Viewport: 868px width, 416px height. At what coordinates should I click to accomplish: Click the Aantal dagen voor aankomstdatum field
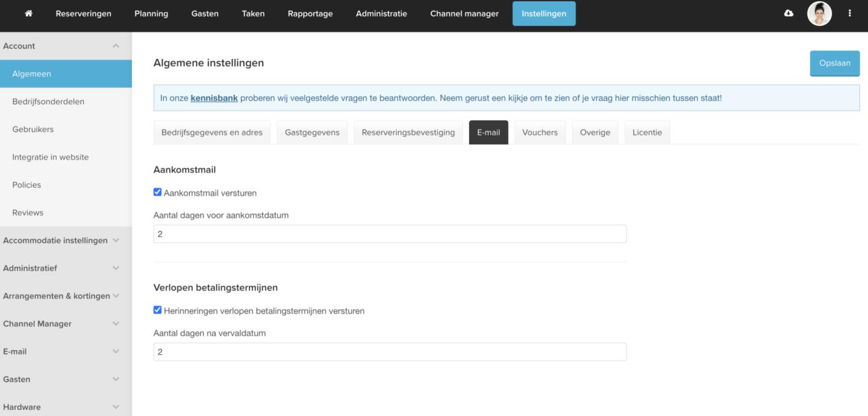coord(390,234)
